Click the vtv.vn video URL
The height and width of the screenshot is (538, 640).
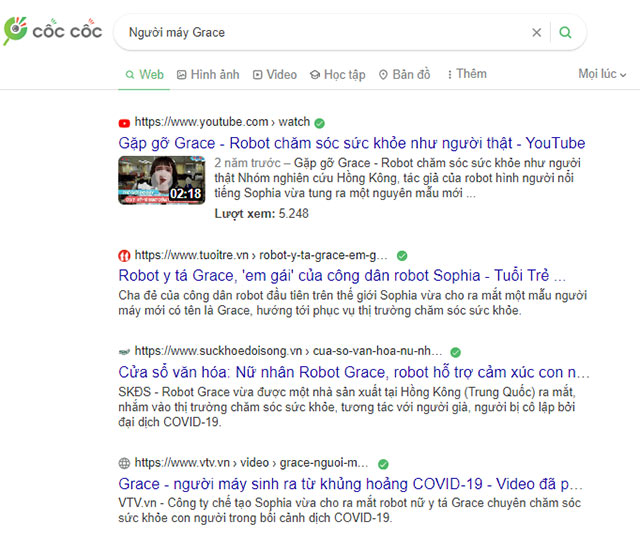pos(251,463)
